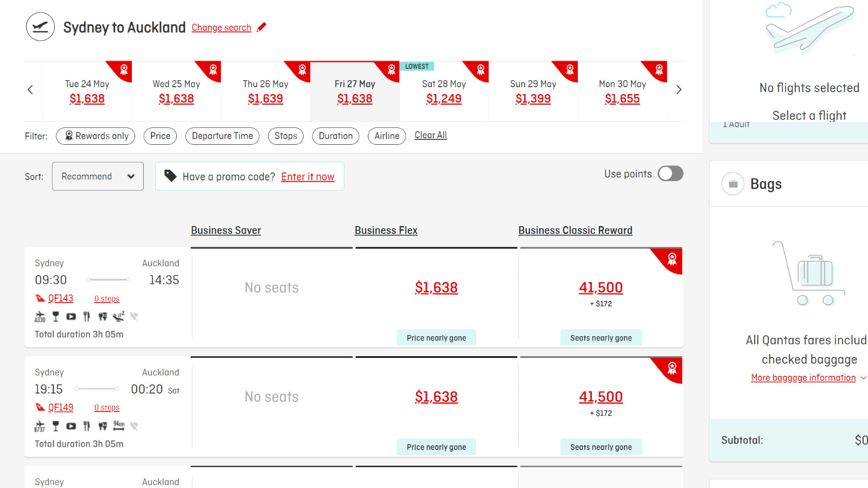Click the reward ribbon on Thu 26 May
Screen dimensions: 868x488
[x=302, y=69]
